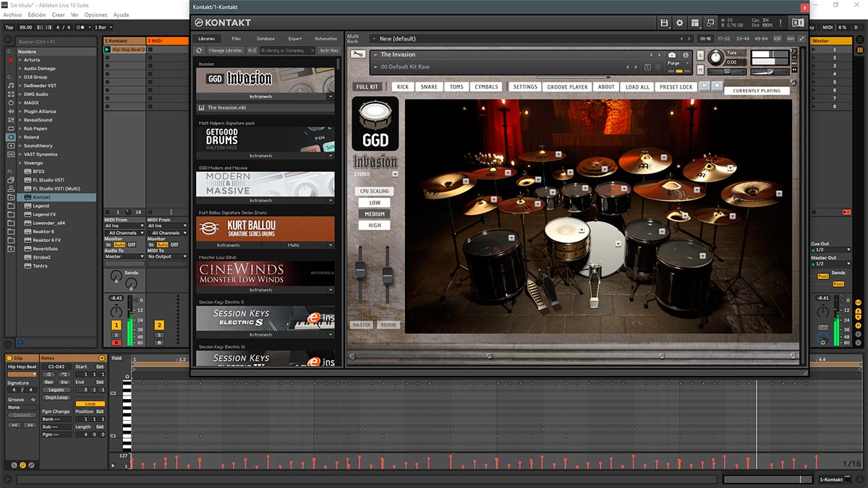Click the headphone preview icon in piano roll
Image resolution: width=868 pixels, height=488 pixels.
click(x=127, y=377)
